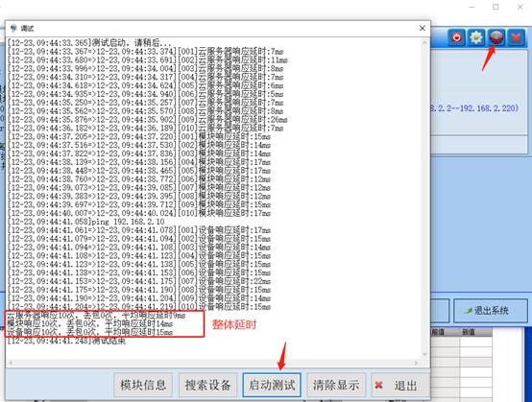
Task: Click the 启动测试 button
Action: [272, 385]
